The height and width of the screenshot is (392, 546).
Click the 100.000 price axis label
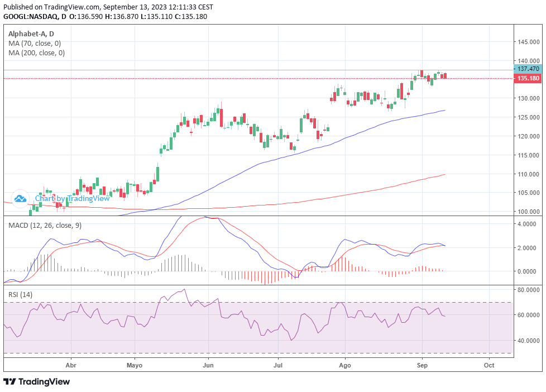[x=529, y=212]
